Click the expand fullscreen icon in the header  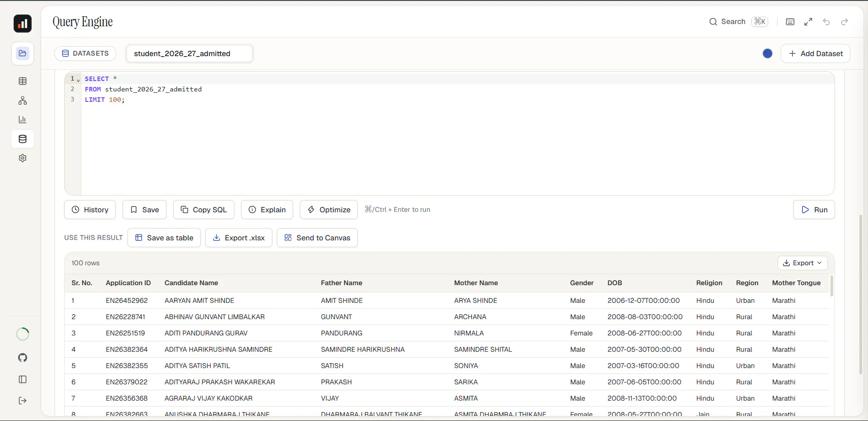[x=808, y=22]
